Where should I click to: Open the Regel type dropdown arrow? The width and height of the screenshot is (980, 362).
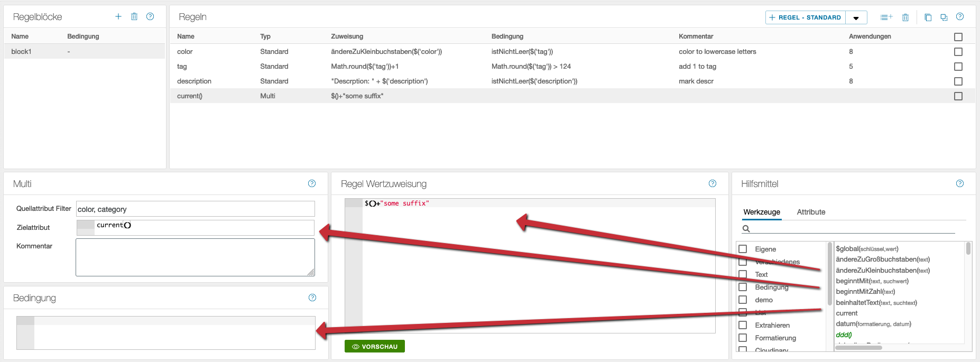(x=856, y=18)
